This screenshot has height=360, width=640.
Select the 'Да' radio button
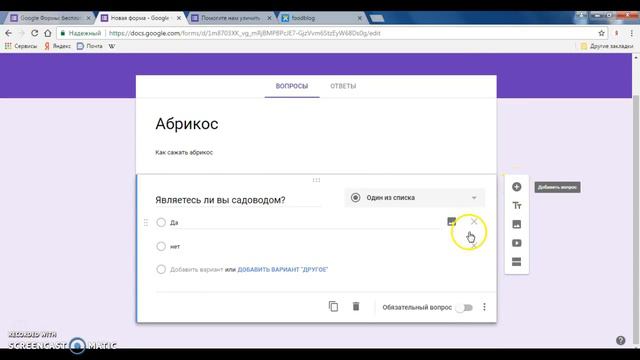[x=161, y=222]
